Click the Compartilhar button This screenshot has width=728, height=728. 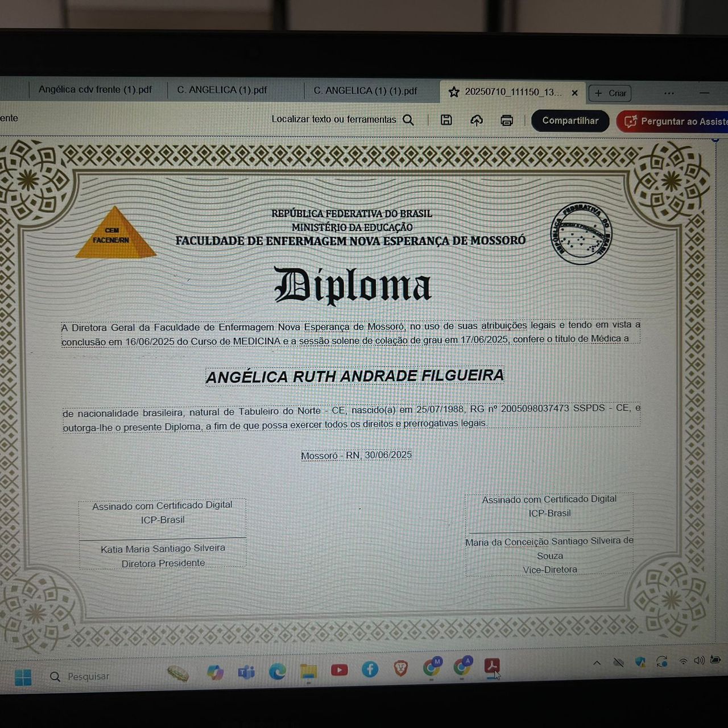570,121
